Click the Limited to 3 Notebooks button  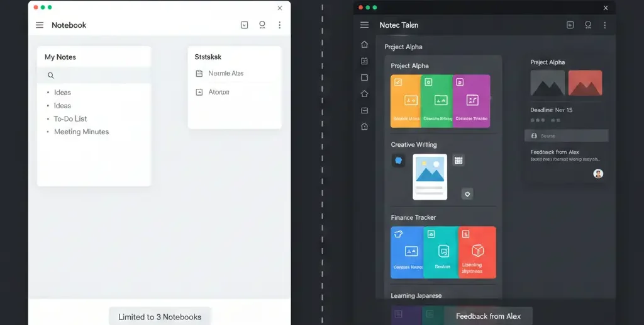(x=160, y=316)
